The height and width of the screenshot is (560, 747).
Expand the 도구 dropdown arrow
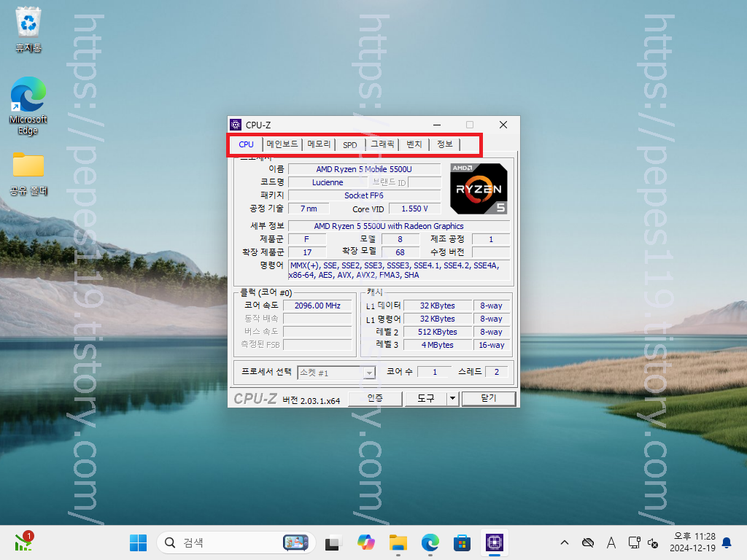click(x=452, y=399)
